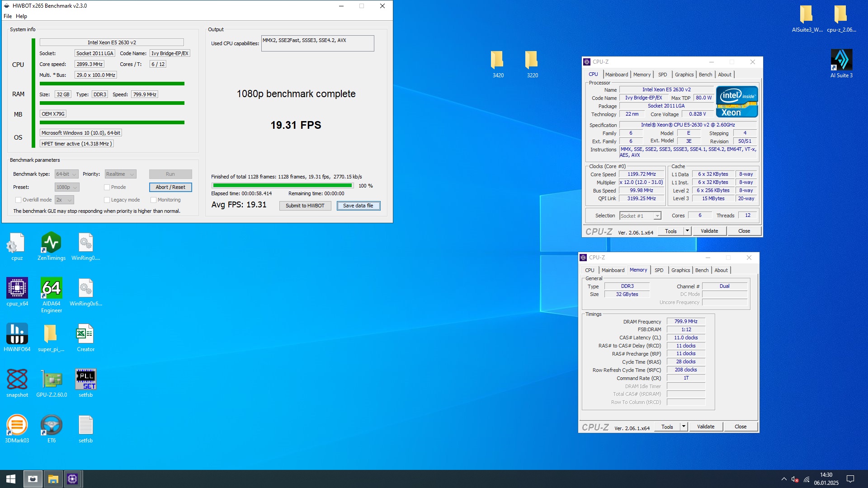Screen dimensions: 868x488
Task: Enable the Legacy mode checkbox
Action: (107, 200)
